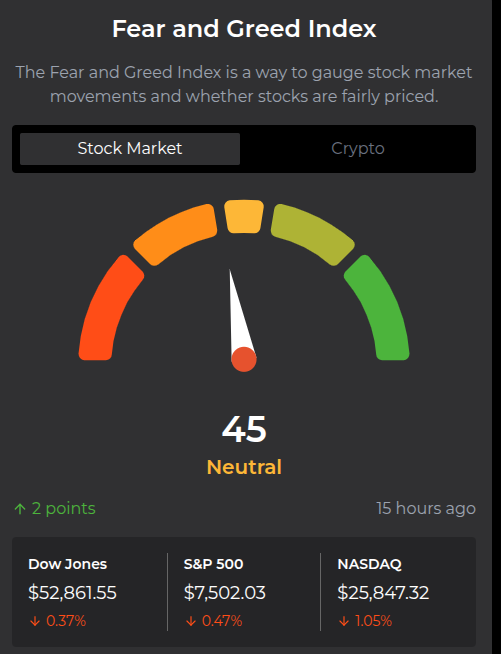Click the Neutral sentiment label

pos(244,467)
